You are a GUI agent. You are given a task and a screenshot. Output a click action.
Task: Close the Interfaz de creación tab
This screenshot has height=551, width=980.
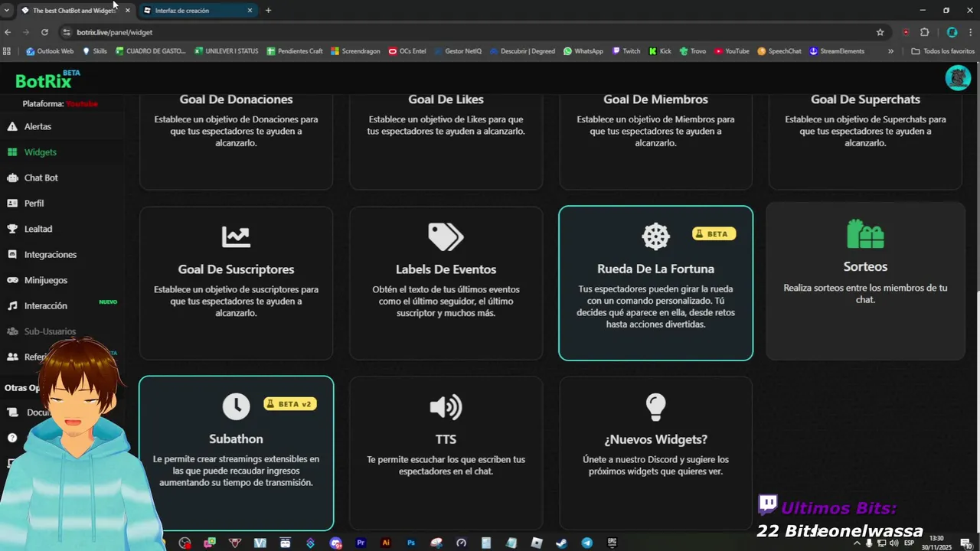coord(250,11)
